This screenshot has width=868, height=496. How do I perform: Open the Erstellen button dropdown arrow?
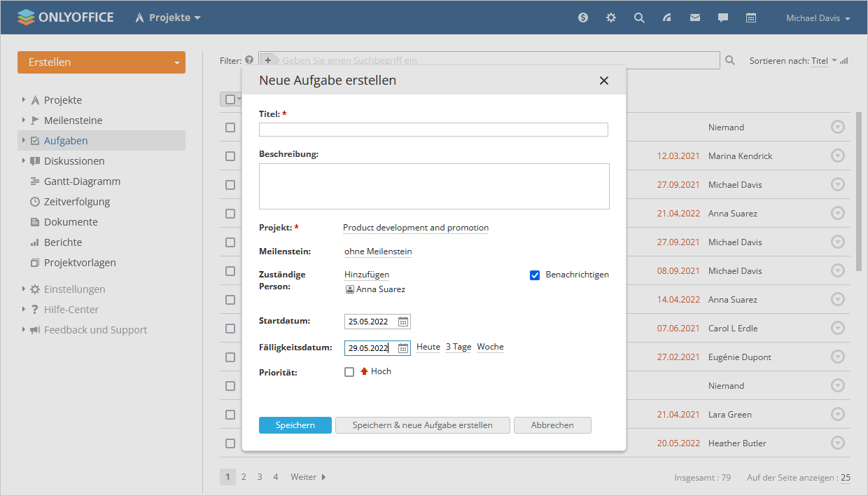coord(176,63)
